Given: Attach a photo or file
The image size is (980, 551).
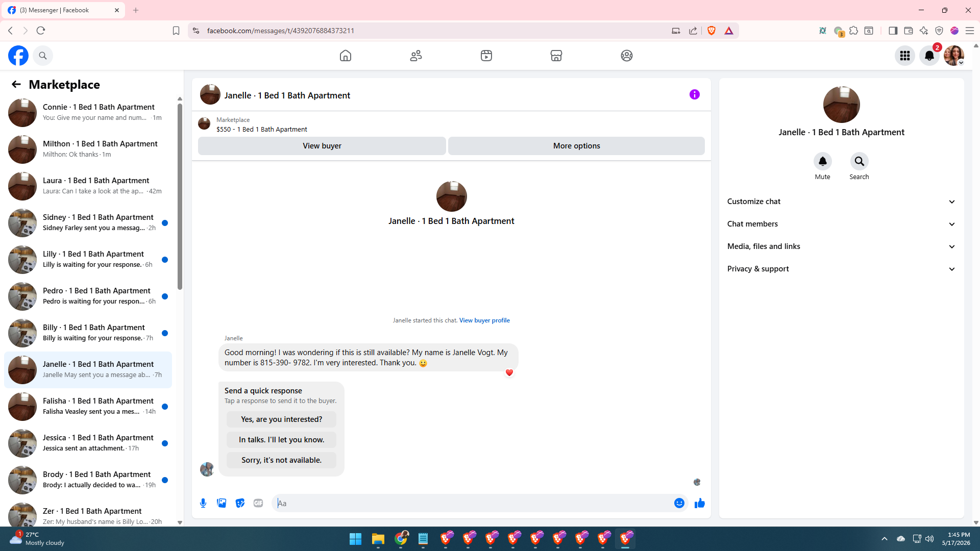Looking at the screenshot, I should pyautogui.click(x=222, y=504).
